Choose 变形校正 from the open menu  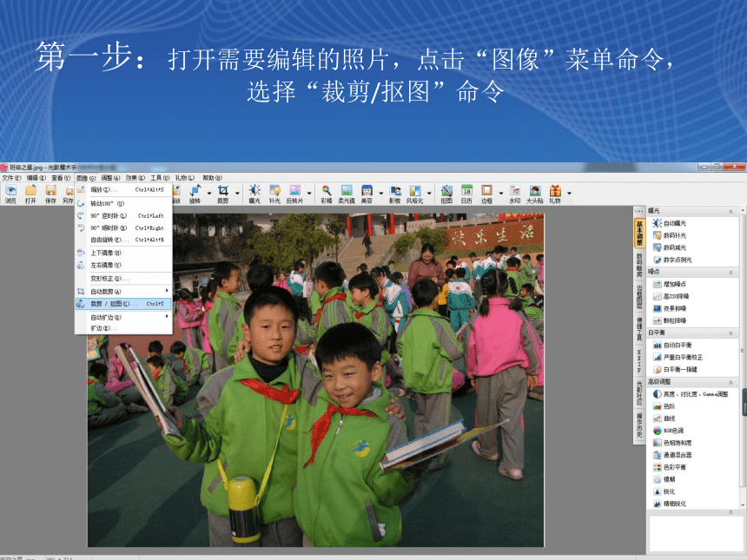tap(123, 279)
